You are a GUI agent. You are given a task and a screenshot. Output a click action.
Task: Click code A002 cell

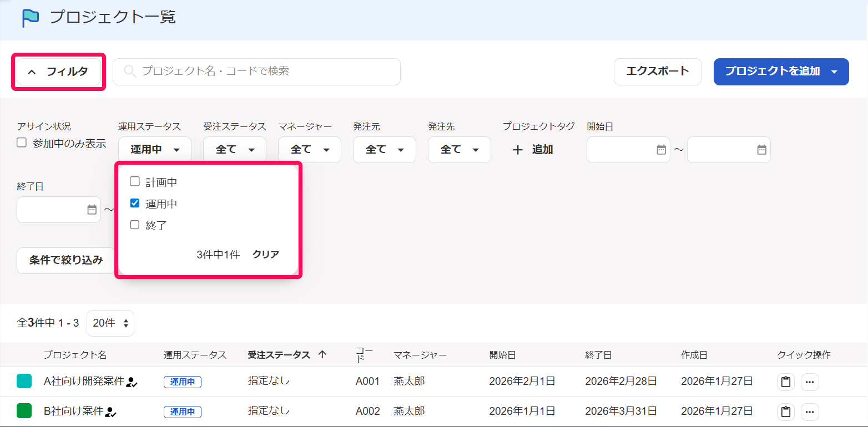point(368,411)
